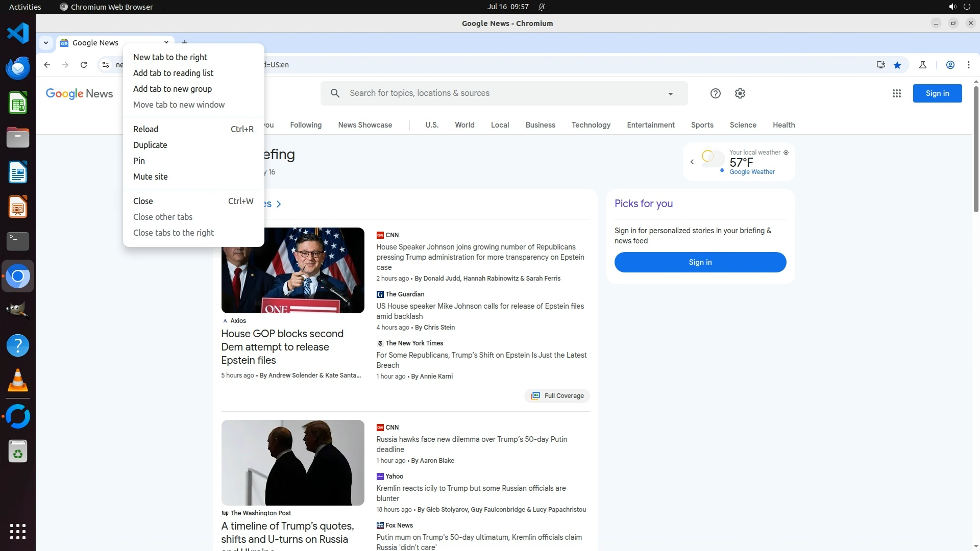Click the Sign in button in Picks for you
The height and width of the screenshot is (551, 980).
coord(700,262)
